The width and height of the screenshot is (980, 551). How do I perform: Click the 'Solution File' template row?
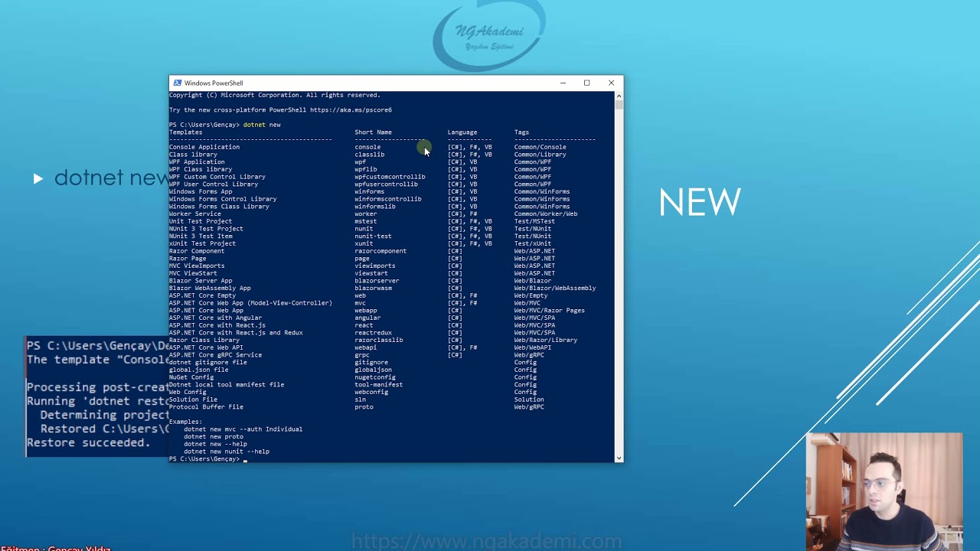tap(382, 399)
